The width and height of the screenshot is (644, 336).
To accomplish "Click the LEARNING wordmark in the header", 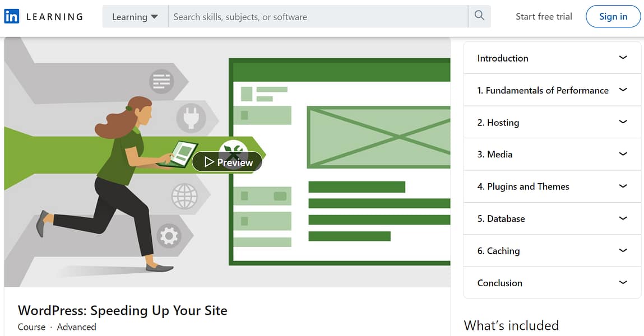I will (x=54, y=16).
